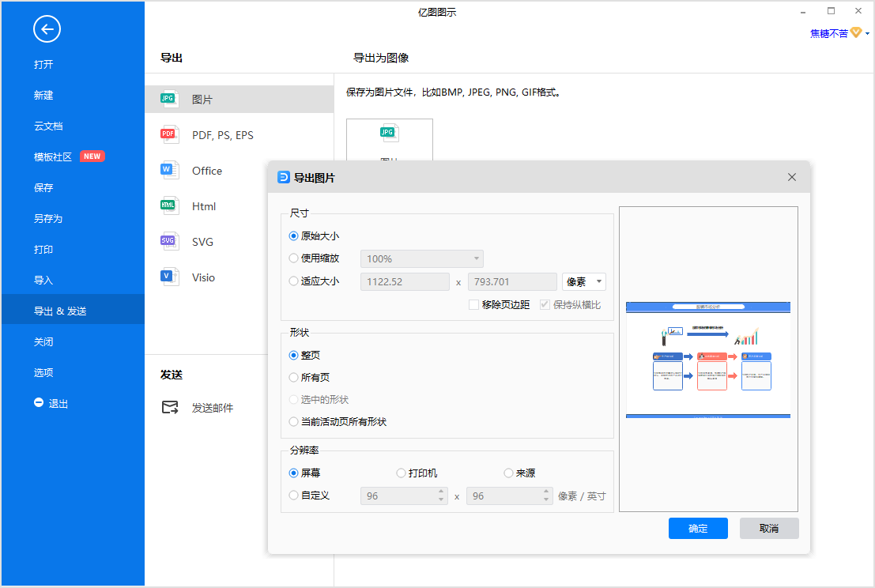This screenshot has width=875, height=588.
Task: Click the diamond VIP icon beside username
Action: point(856,33)
